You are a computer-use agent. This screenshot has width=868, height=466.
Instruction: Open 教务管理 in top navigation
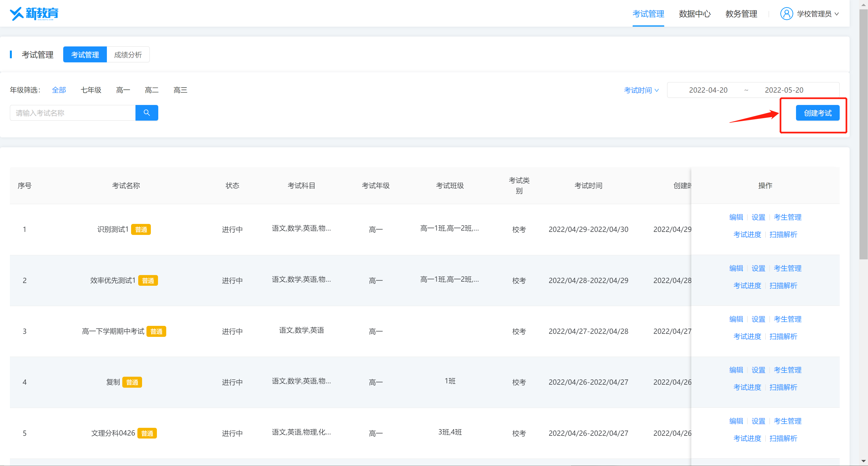point(741,14)
